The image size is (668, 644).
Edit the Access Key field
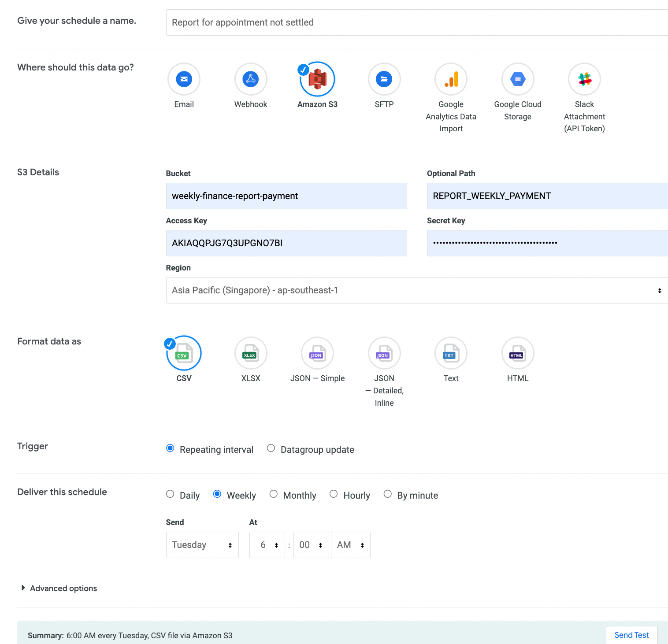pos(286,243)
